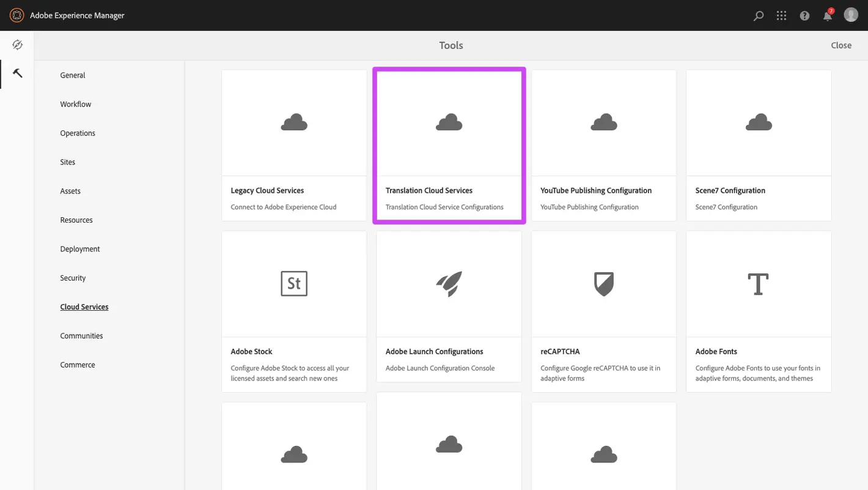Open the notifications bell icon
The width and height of the screenshot is (868, 490).
[828, 15]
